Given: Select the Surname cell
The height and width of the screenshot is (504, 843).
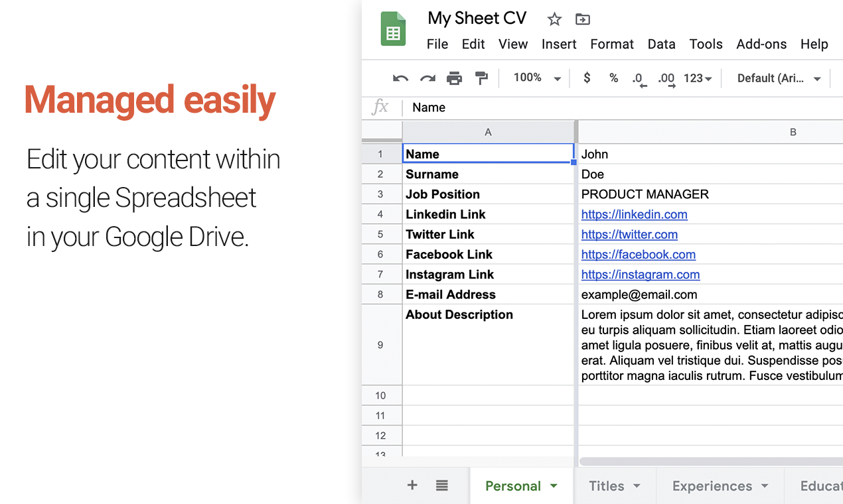Looking at the screenshot, I should 488,174.
